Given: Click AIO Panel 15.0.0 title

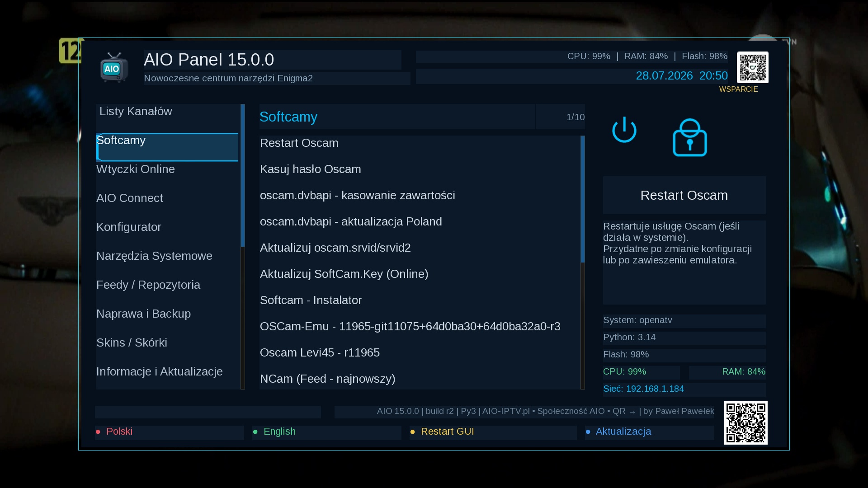Looking at the screenshot, I should coord(209,60).
